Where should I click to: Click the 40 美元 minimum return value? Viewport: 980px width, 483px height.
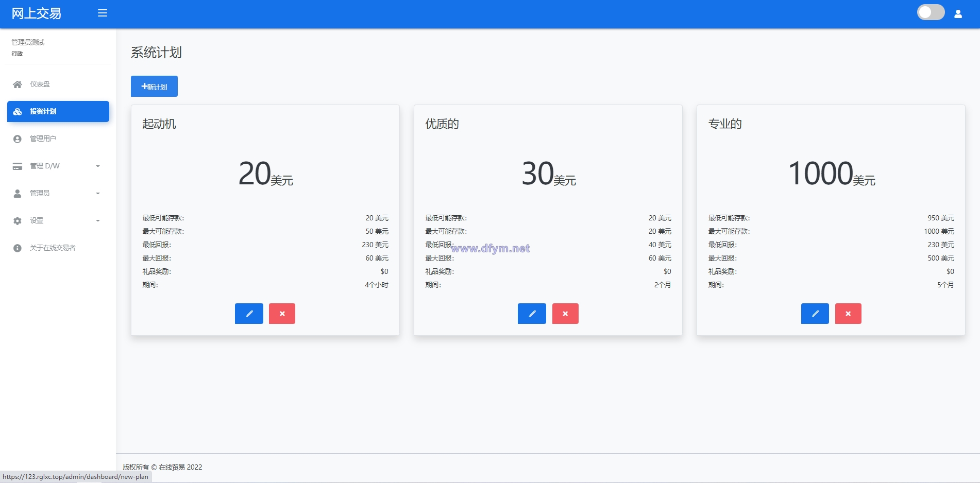[660, 245]
